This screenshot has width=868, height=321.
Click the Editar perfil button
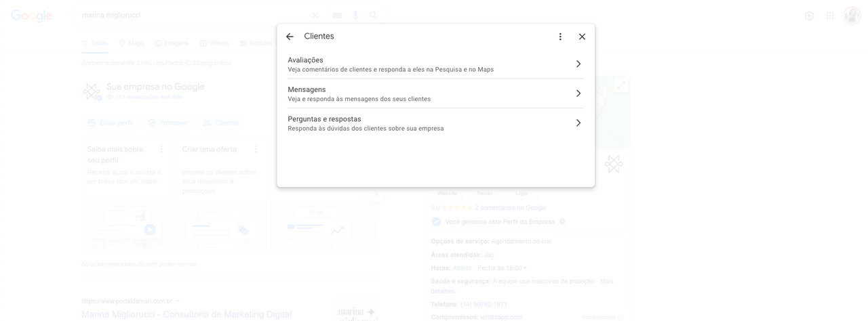point(110,123)
